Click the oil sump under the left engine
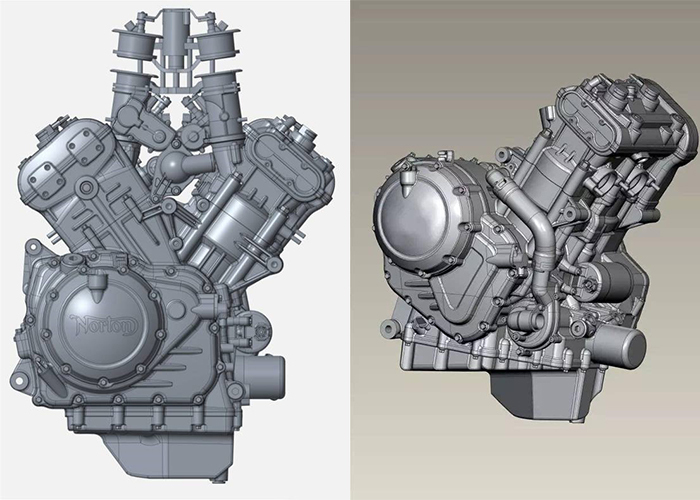 [x=170, y=454]
